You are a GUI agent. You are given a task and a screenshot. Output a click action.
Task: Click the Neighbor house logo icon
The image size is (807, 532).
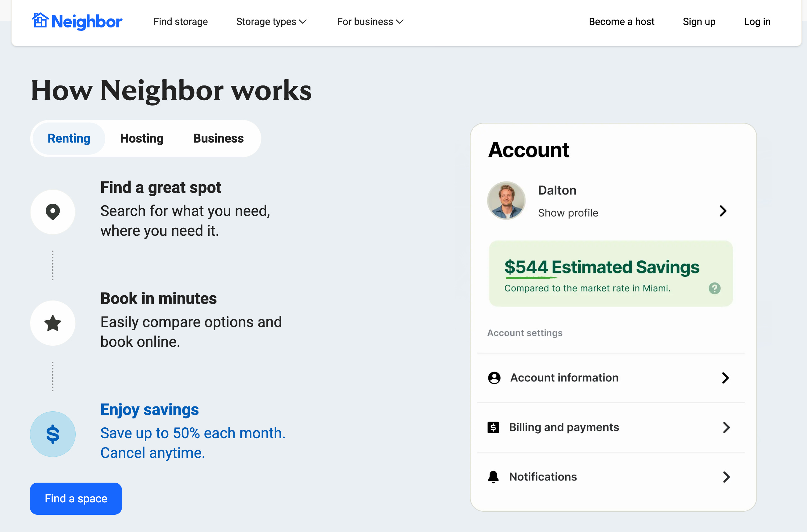coord(40,20)
